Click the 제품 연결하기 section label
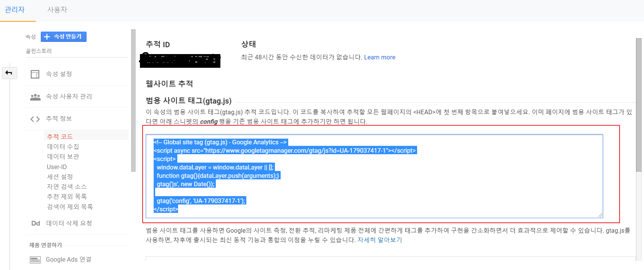Viewport: 644px width, 270px height. click(x=45, y=245)
